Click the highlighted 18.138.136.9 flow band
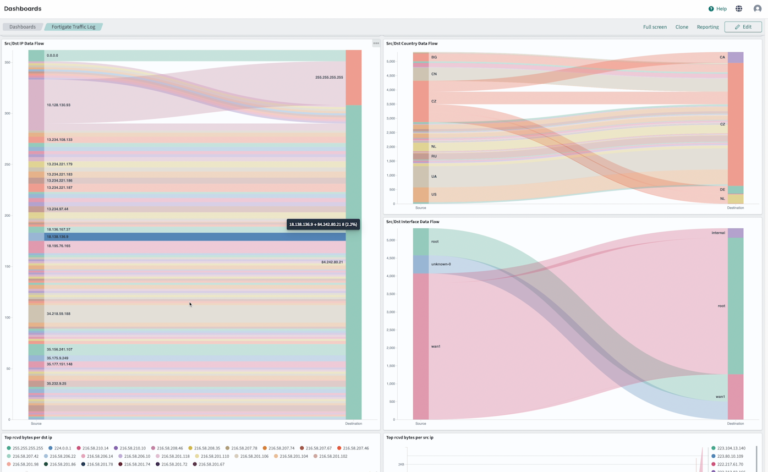Image resolution: width=768 pixels, height=472 pixels. 195,236
